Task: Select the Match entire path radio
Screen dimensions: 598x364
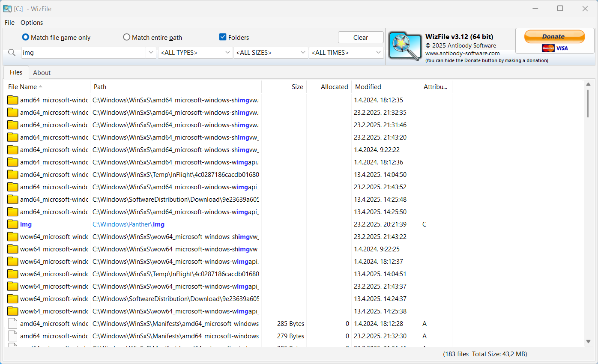Action: point(126,37)
